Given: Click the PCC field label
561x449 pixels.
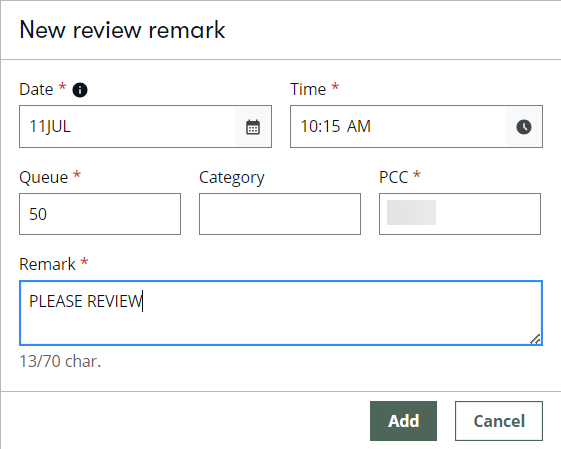Looking at the screenshot, I should pos(394,177).
